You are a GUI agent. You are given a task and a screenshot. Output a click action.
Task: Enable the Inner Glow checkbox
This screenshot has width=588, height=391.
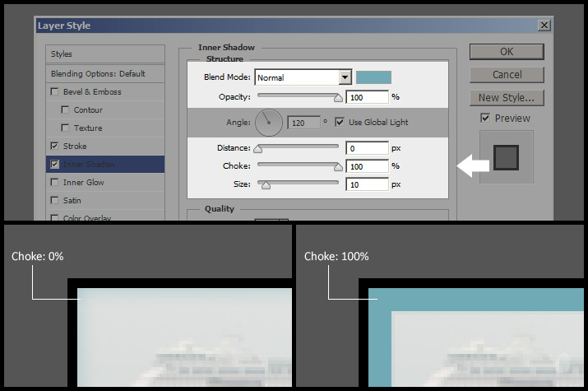pos(55,183)
